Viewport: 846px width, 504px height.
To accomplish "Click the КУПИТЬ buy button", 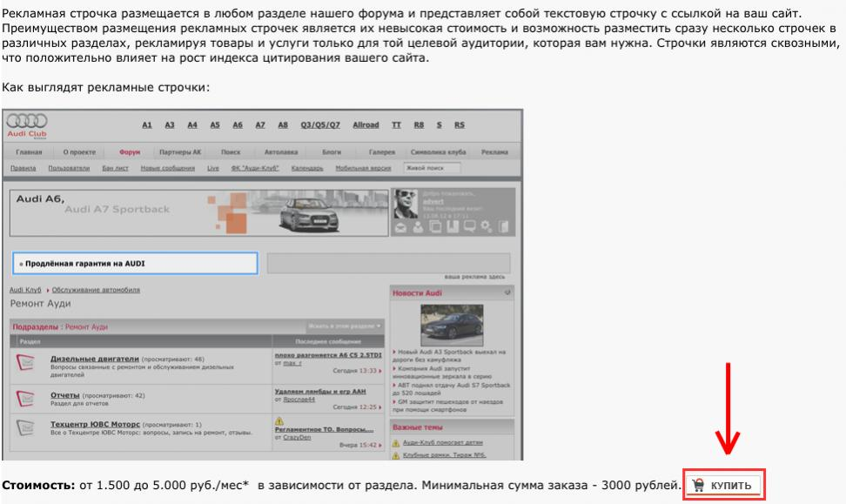I will (x=725, y=485).
